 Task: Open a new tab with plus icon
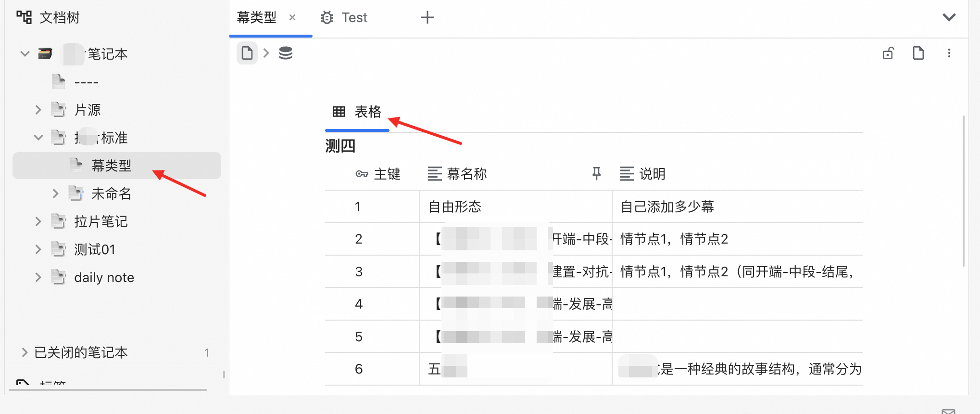427,18
